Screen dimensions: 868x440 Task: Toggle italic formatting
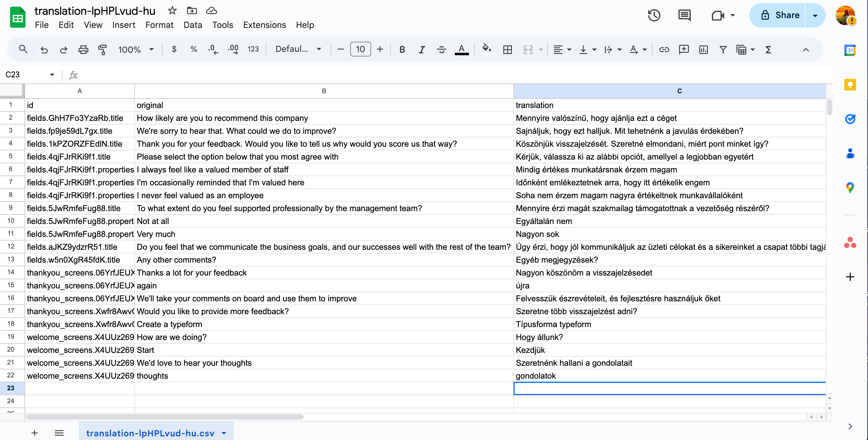pyautogui.click(x=421, y=50)
